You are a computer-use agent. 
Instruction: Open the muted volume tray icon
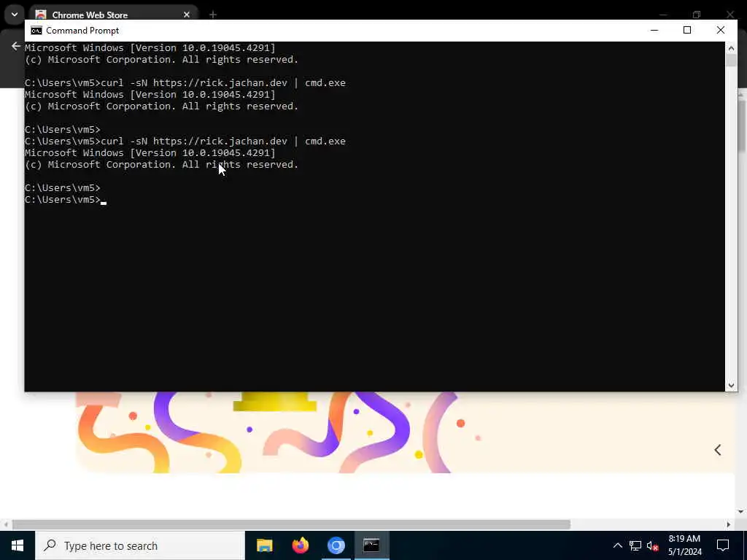click(652, 545)
